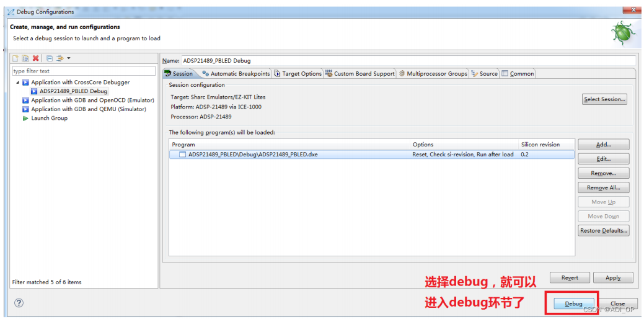Image resolution: width=644 pixels, height=319 pixels.
Task: Click the Silicon revision column header
Action: (546, 144)
